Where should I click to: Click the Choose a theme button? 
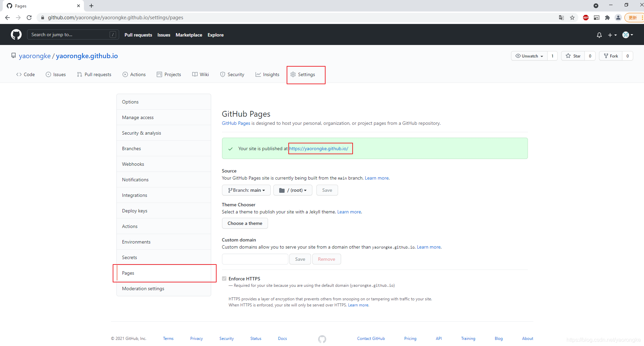click(245, 224)
